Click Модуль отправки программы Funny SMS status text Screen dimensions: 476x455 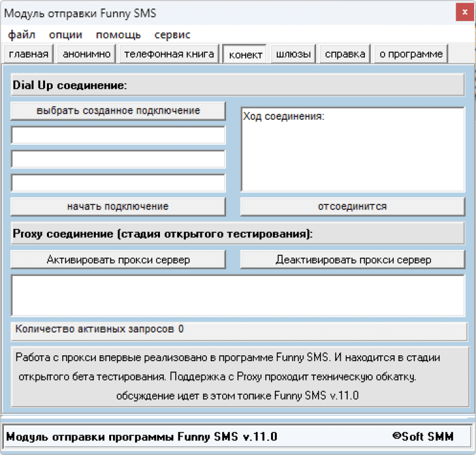coord(142,437)
